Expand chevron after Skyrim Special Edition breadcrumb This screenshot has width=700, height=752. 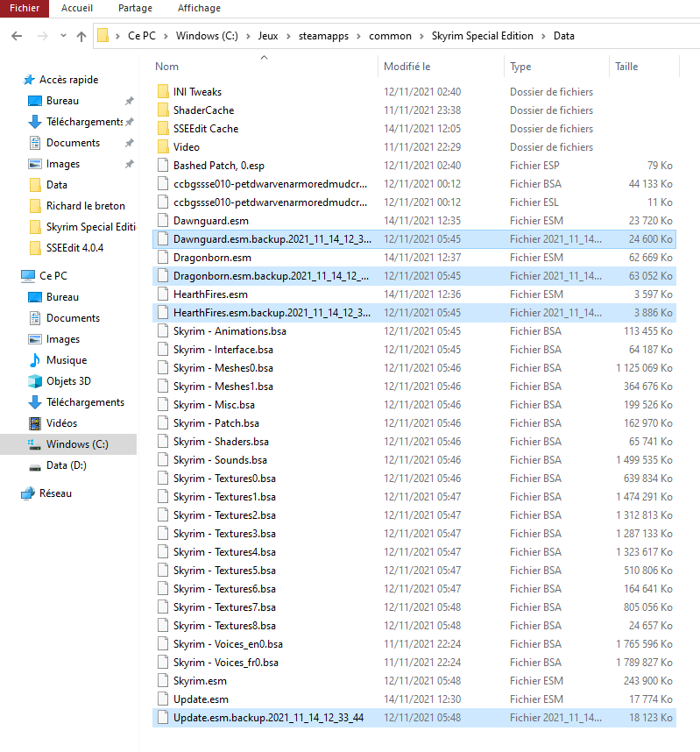tap(544, 36)
